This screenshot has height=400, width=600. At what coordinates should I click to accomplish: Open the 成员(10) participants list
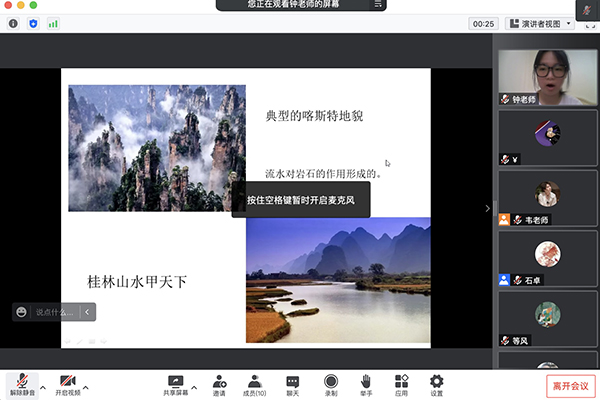pyautogui.click(x=254, y=385)
